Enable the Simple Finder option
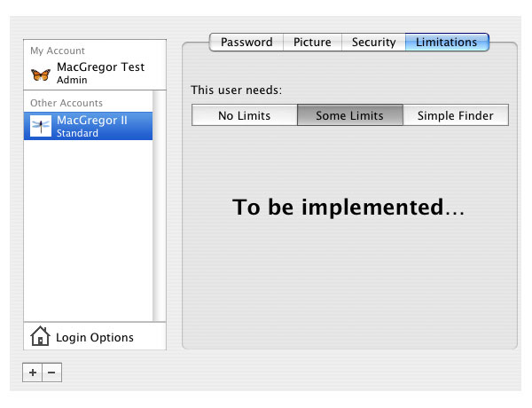Viewport: 532px width, 408px height. click(x=455, y=115)
